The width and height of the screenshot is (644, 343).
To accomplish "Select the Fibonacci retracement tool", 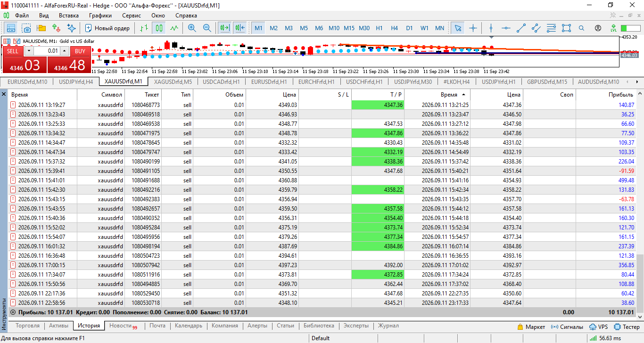I will [551, 28].
